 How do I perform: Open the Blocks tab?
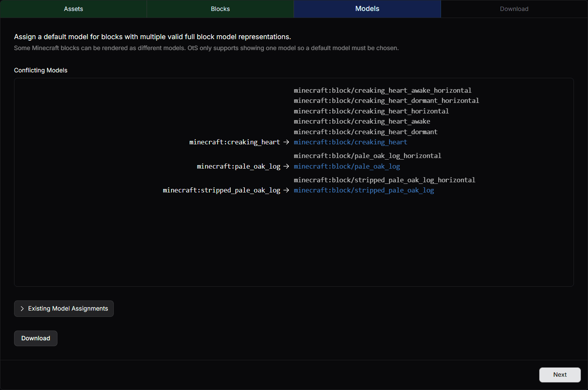tap(220, 9)
